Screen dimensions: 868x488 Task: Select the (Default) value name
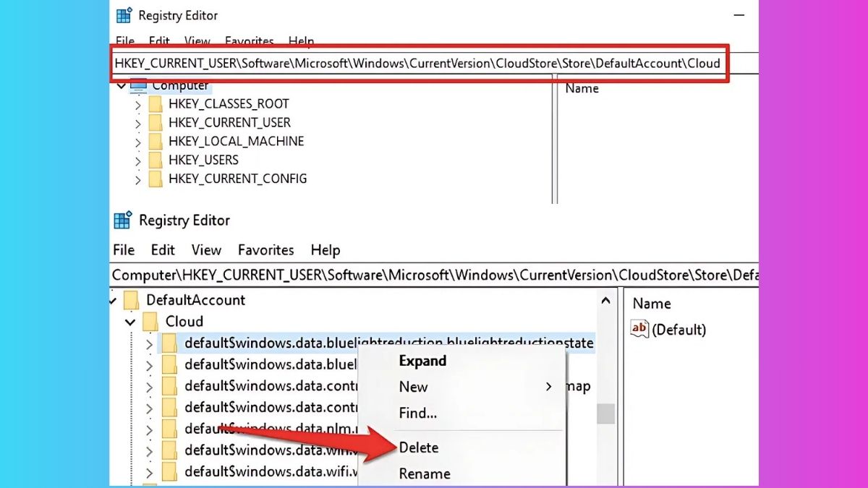[x=678, y=329]
